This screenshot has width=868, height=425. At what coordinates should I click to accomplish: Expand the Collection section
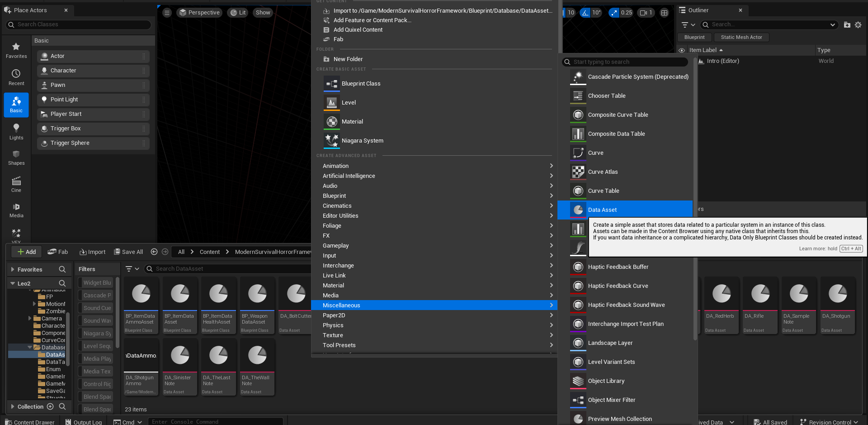pos(13,406)
